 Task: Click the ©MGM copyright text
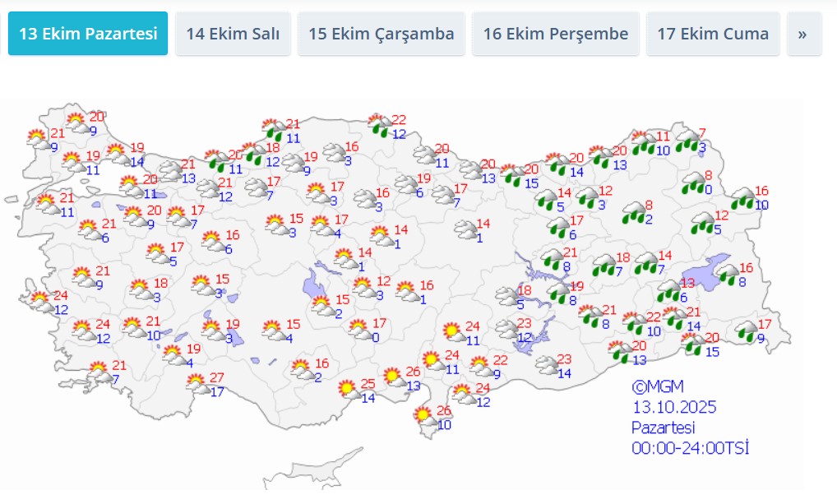click(x=657, y=386)
